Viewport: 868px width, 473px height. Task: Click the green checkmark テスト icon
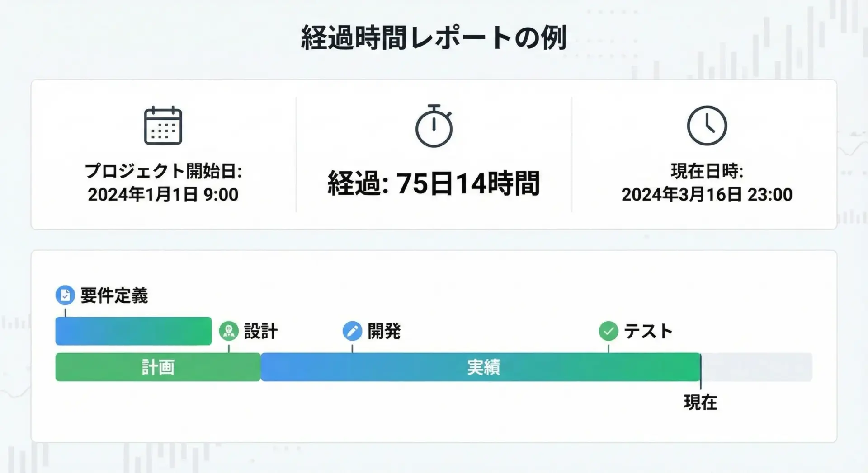(x=609, y=331)
